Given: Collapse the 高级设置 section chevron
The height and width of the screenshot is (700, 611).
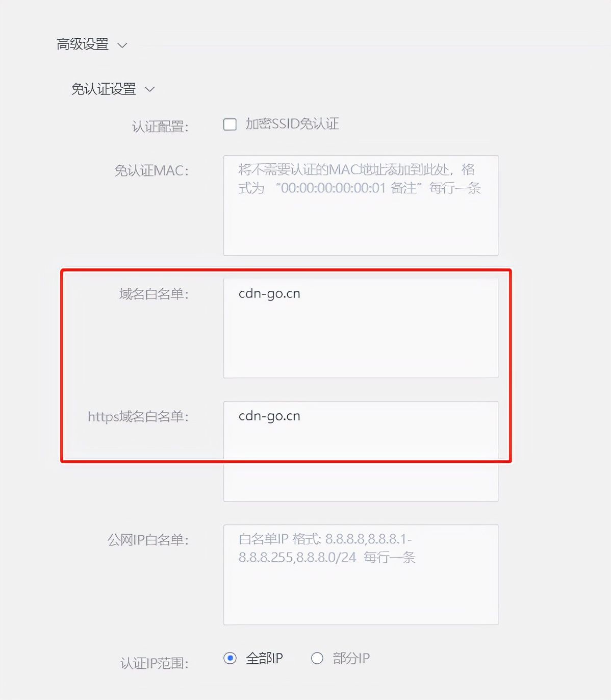Looking at the screenshot, I should pyautogui.click(x=122, y=45).
